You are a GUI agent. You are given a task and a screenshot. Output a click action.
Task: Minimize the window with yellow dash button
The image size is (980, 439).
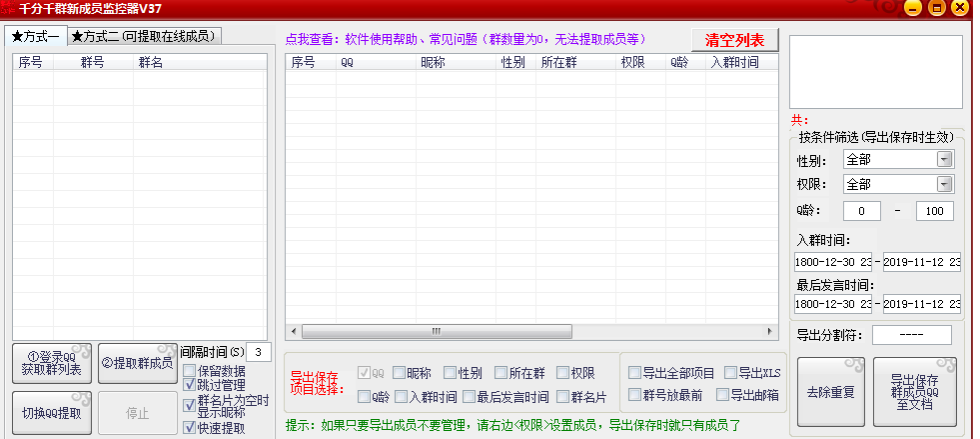913,8
